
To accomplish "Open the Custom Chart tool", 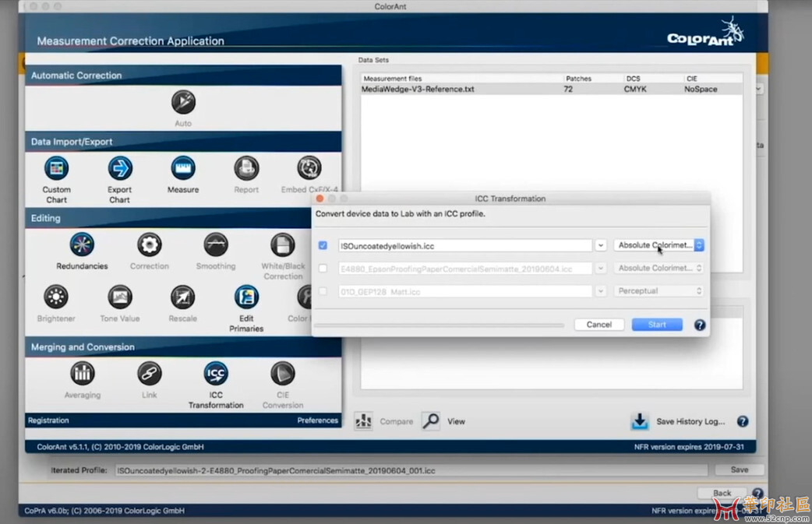I will click(56, 169).
